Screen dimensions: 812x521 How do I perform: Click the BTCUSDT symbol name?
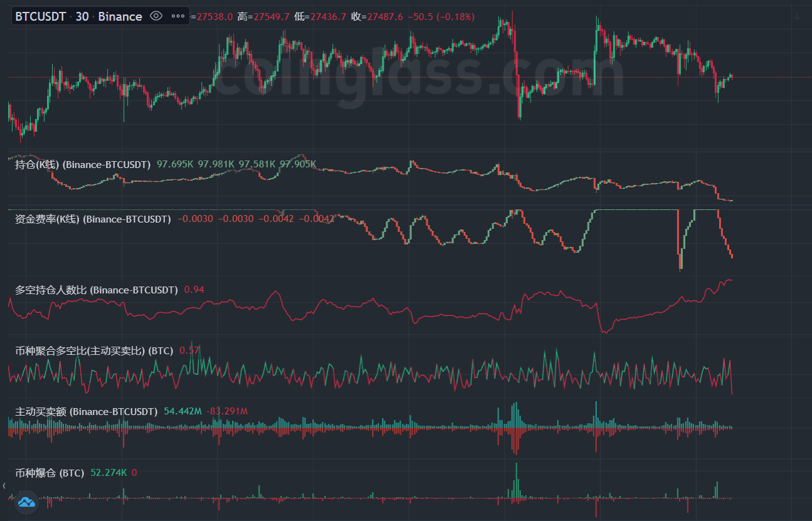[40, 16]
